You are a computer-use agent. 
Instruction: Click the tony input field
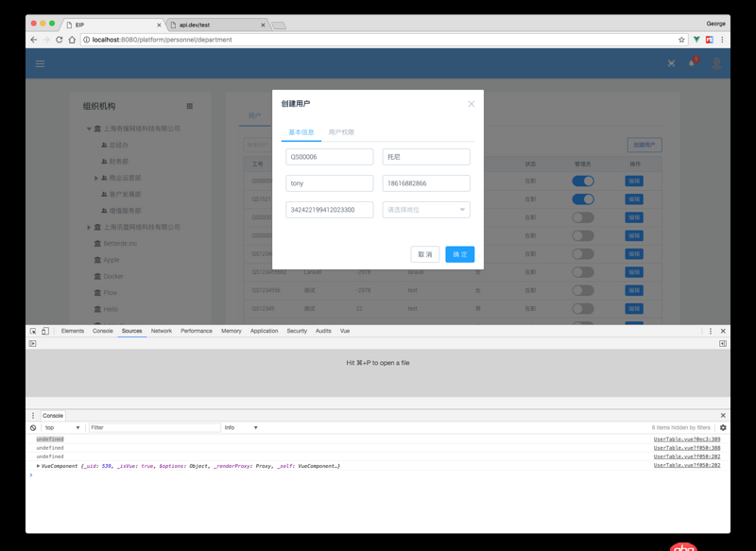click(x=330, y=182)
